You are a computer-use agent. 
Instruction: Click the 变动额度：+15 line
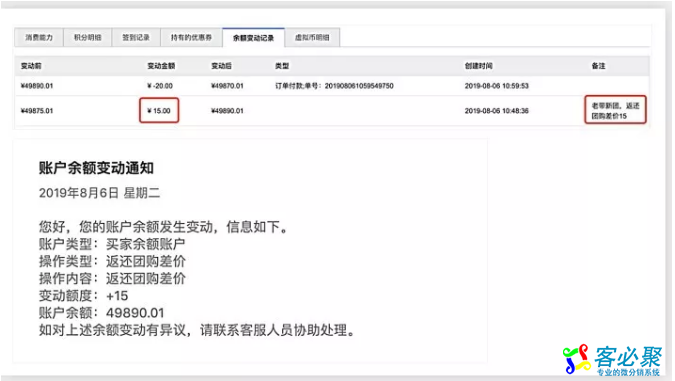(x=84, y=296)
